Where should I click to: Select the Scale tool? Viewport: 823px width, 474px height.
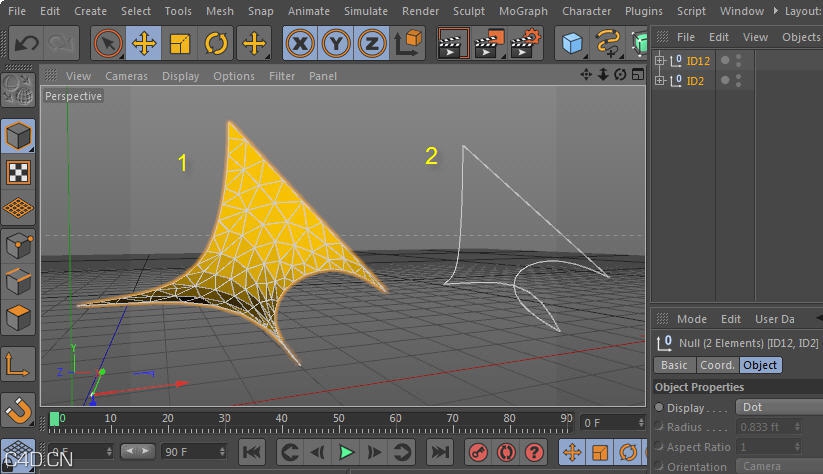[180, 43]
